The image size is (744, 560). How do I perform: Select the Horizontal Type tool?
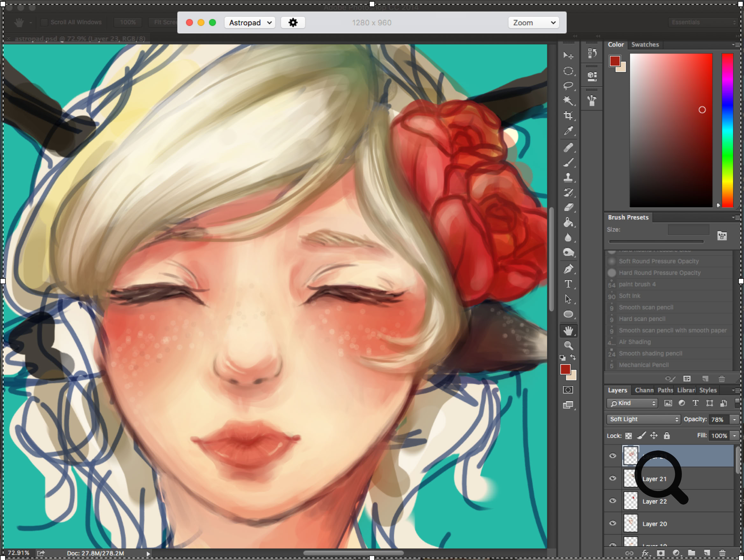[x=569, y=284]
